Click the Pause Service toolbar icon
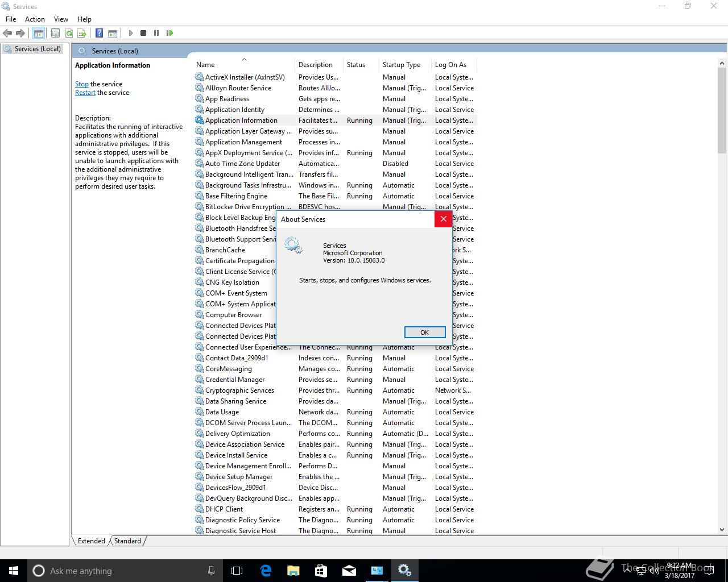The width and height of the screenshot is (728, 582). pyautogui.click(x=156, y=33)
